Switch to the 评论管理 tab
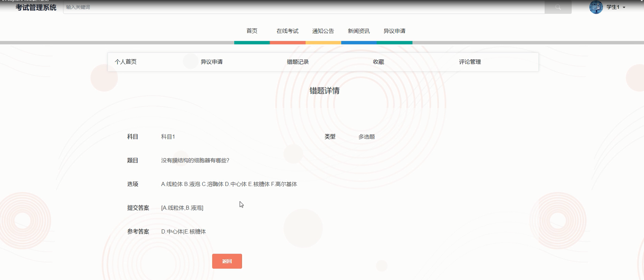 pos(470,62)
